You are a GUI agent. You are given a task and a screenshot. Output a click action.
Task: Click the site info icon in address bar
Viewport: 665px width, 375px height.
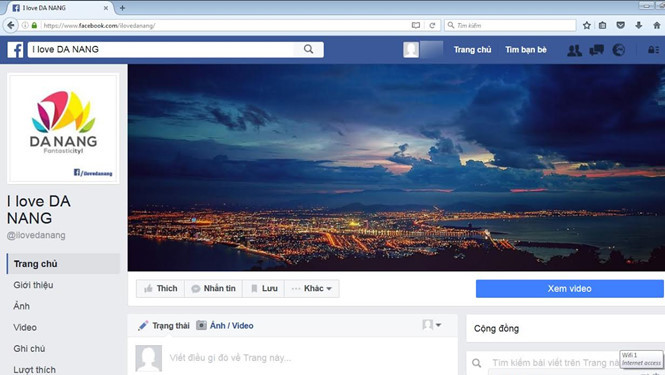[25, 25]
